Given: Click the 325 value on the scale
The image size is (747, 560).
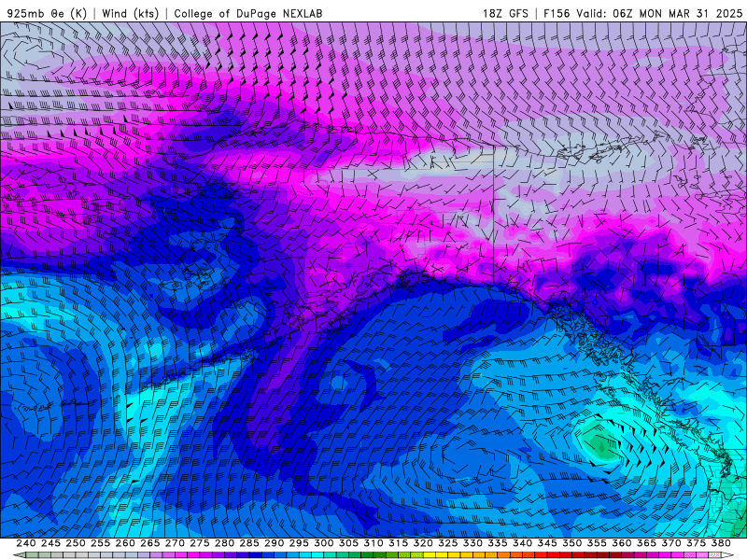Looking at the screenshot, I should coord(448,543).
